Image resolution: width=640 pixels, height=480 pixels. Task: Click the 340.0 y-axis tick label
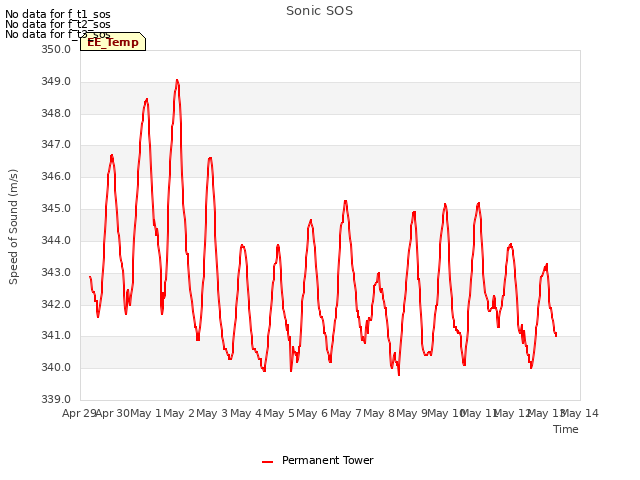click(56, 367)
